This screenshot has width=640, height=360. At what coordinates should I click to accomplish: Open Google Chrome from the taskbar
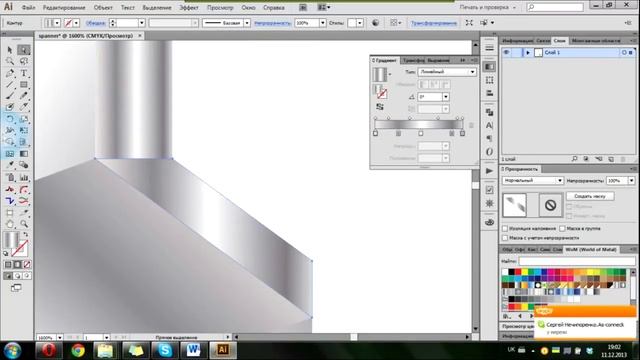[78, 350]
